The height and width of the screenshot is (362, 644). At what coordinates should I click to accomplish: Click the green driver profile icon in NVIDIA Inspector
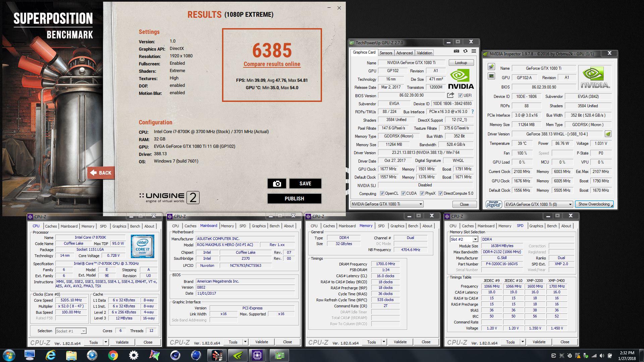tap(608, 134)
